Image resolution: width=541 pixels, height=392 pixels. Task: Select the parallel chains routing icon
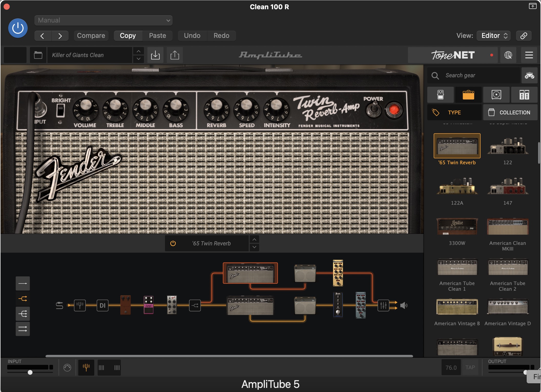(23, 329)
